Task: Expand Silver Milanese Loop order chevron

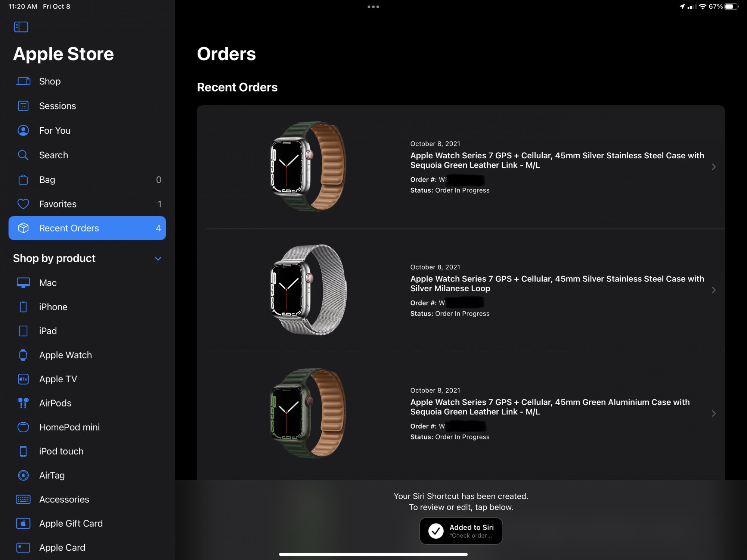Action: (713, 290)
